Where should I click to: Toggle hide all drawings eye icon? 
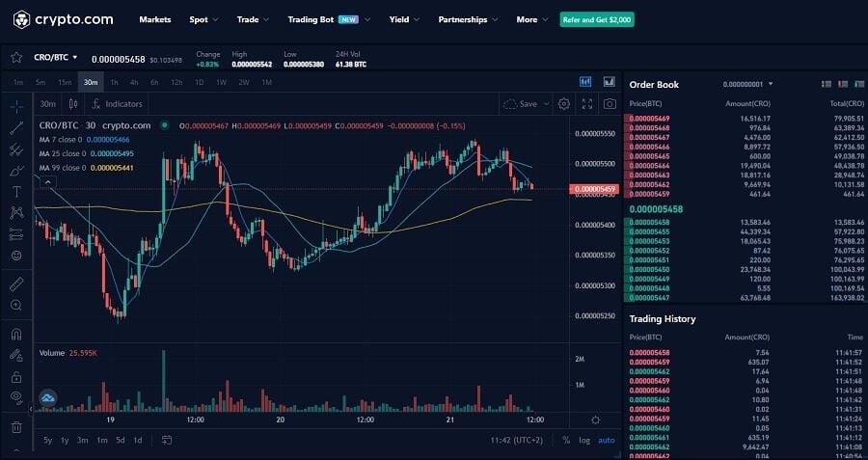[x=16, y=397]
